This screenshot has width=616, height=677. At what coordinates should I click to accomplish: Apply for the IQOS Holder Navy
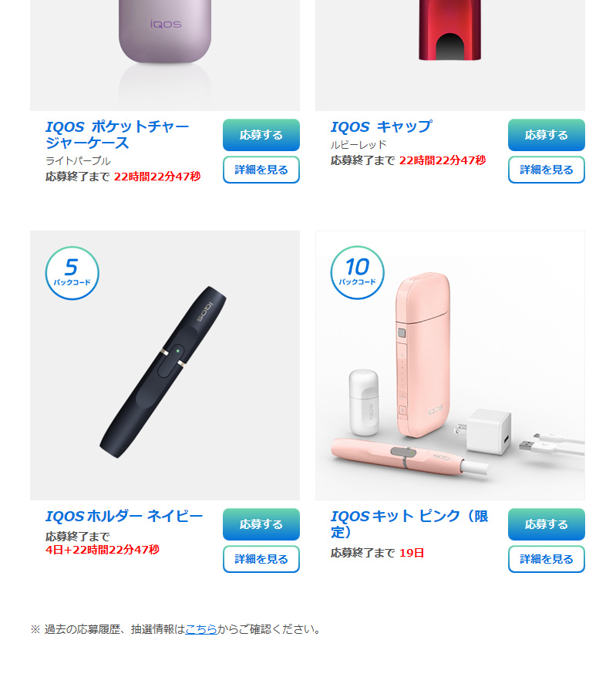pyautogui.click(x=261, y=524)
